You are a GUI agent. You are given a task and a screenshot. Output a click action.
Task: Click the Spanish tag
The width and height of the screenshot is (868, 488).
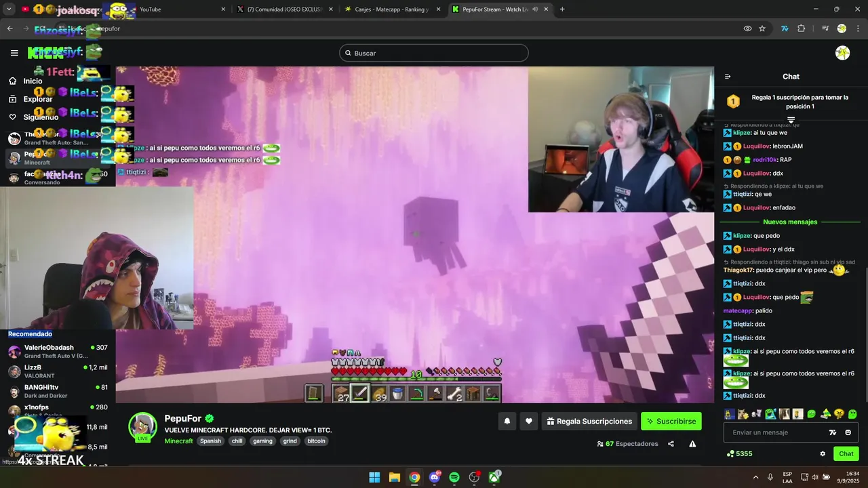210,441
